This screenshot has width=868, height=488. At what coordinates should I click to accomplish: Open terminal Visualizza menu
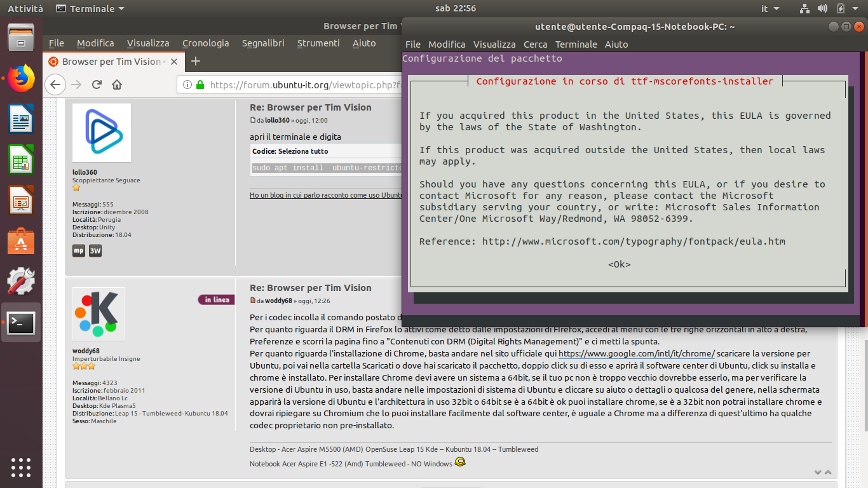coord(494,44)
